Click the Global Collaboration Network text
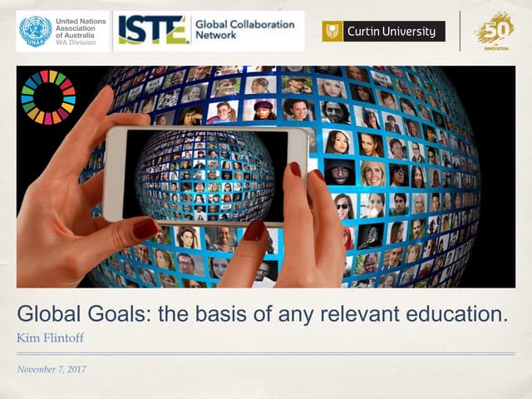 click(244, 31)
